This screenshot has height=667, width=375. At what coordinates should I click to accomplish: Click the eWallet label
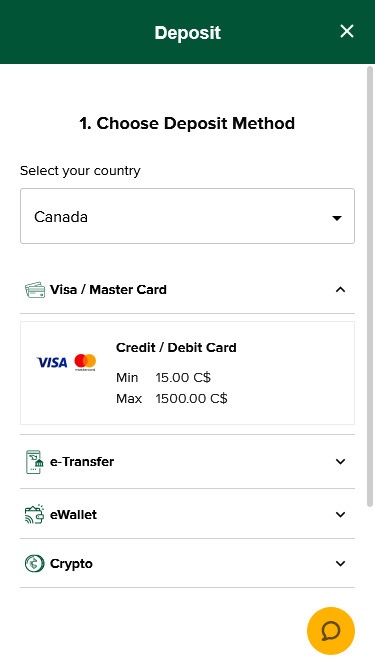(x=74, y=514)
